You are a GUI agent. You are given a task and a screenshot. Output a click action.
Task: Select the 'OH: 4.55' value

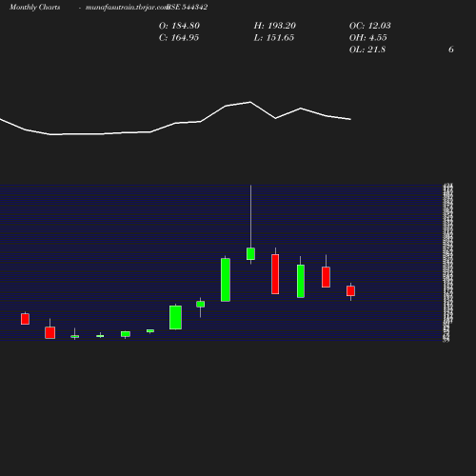[367, 38]
